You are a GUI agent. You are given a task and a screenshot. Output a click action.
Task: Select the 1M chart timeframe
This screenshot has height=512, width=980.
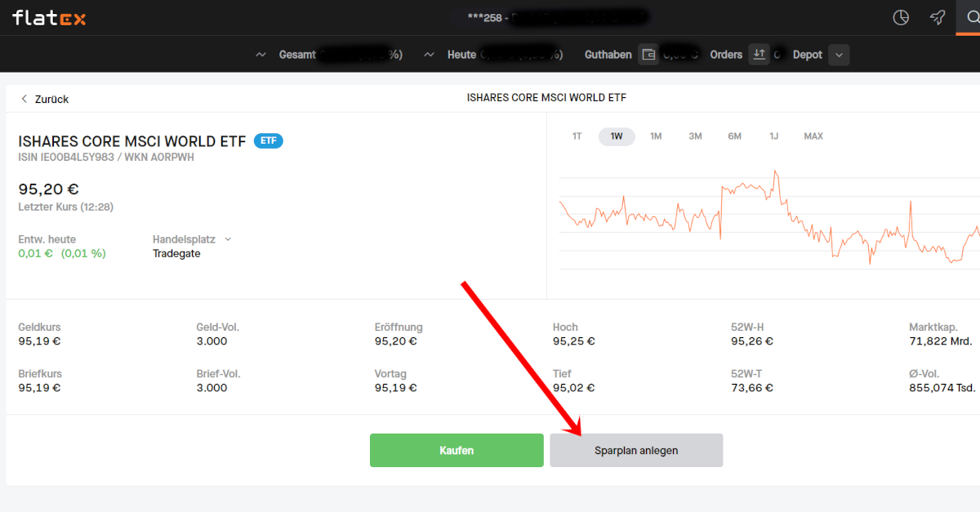(656, 136)
